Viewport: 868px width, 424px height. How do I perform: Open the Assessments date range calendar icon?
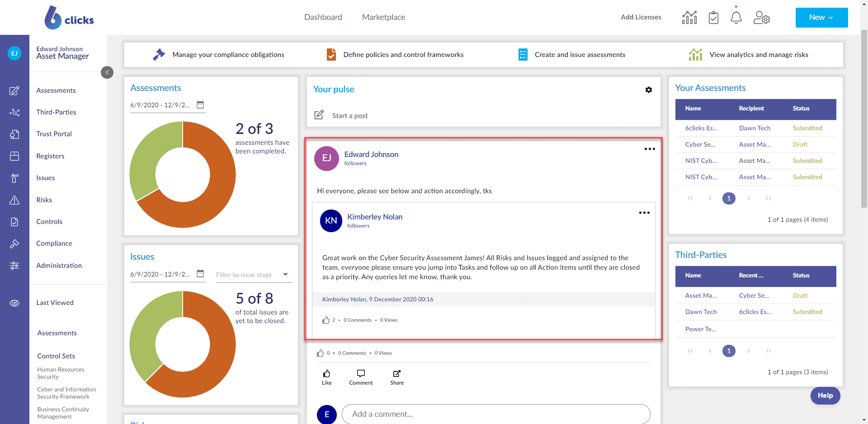tap(200, 105)
